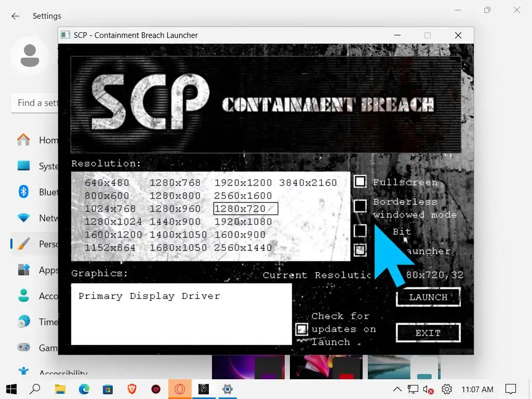
Task: Open Accounts in Settings sidebar
Action: click(x=37, y=296)
